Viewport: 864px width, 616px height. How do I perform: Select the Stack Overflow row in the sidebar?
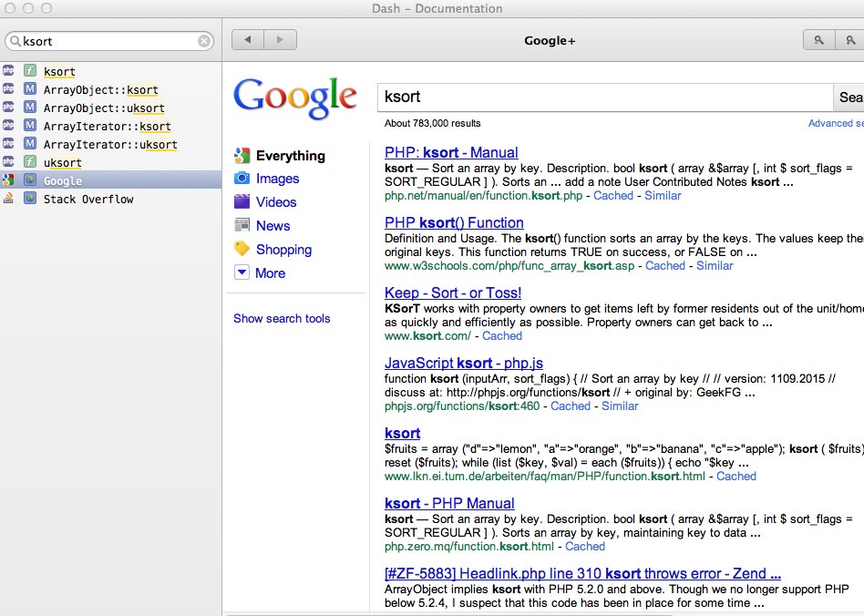point(111,199)
